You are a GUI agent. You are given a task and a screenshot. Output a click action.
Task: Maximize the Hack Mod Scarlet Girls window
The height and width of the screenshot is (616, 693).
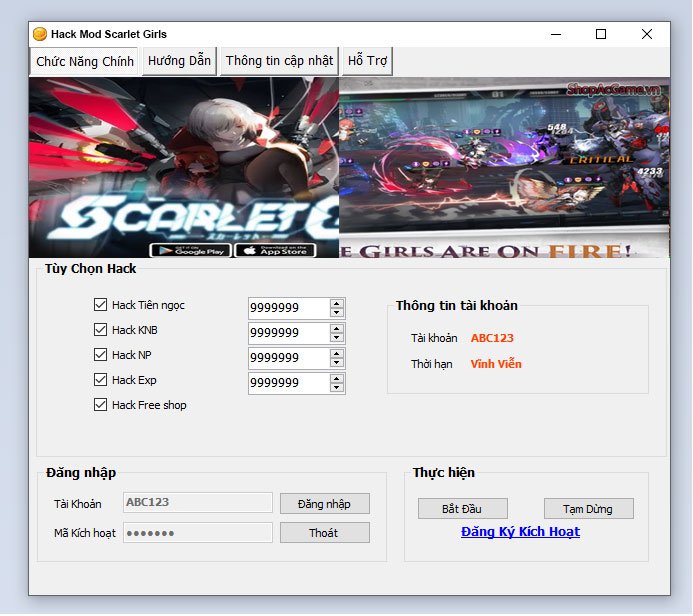(601, 34)
